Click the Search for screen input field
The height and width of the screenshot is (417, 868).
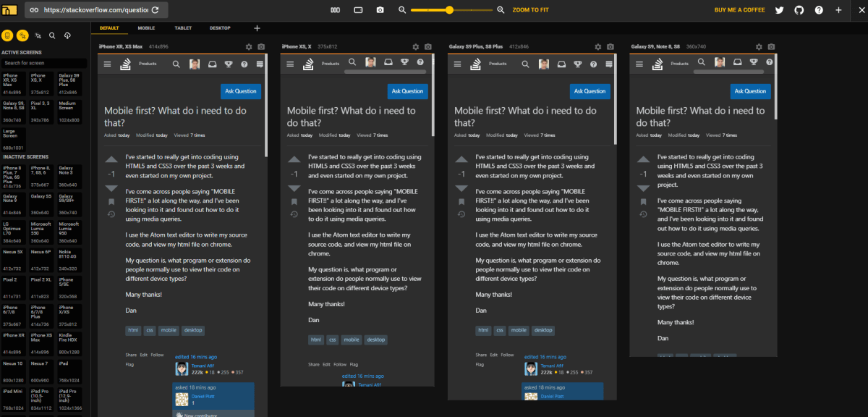point(43,62)
